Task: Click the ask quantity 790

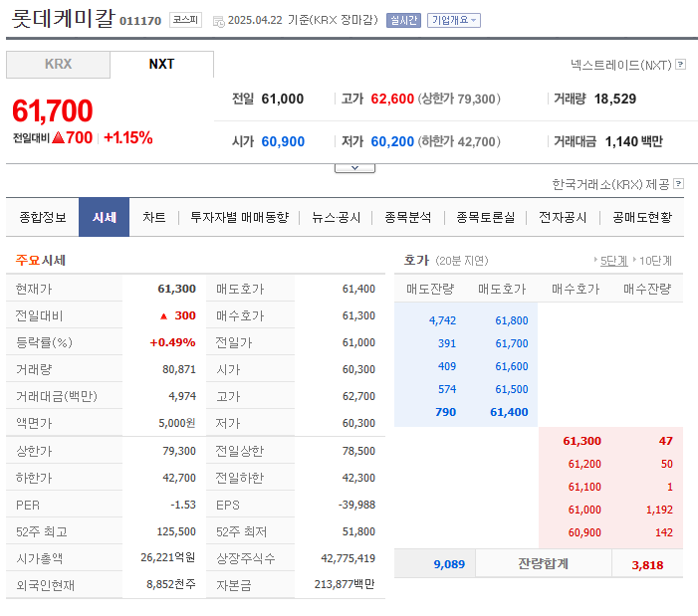Action: [x=446, y=412]
